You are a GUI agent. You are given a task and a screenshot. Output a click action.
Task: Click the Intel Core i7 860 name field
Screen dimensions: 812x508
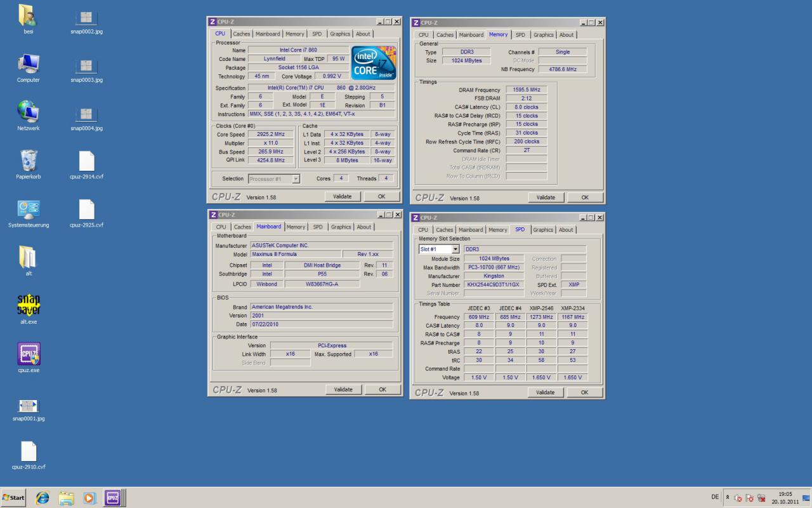pos(298,50)
